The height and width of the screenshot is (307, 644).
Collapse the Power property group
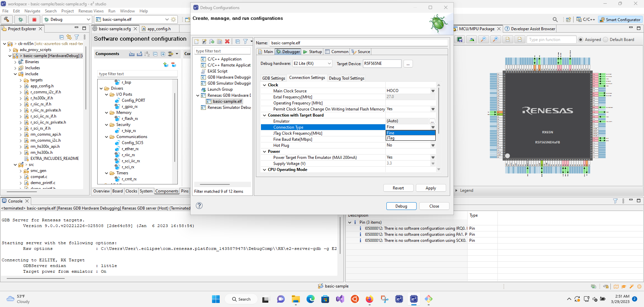click(x=264, y=152)
